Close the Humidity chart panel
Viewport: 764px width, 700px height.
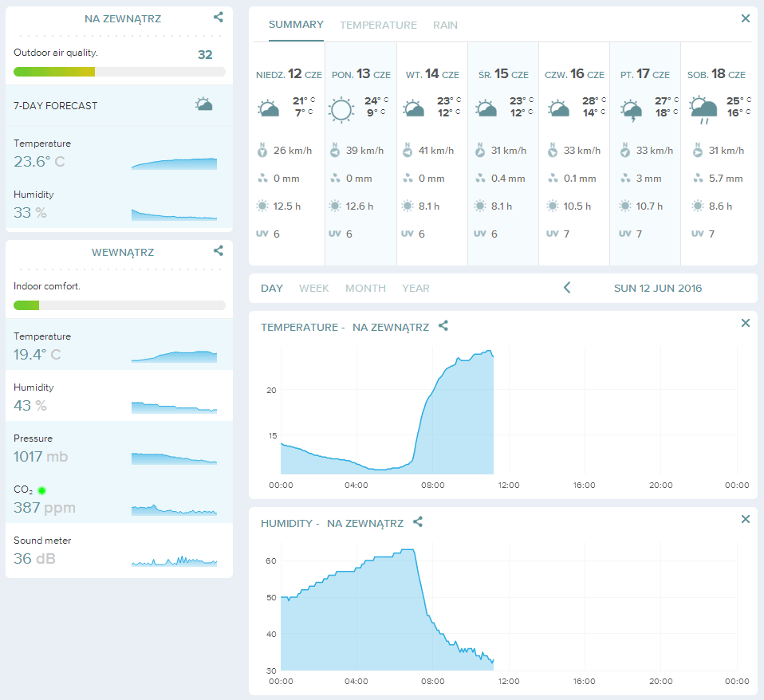pyautogui.click(x=746, y=519)
